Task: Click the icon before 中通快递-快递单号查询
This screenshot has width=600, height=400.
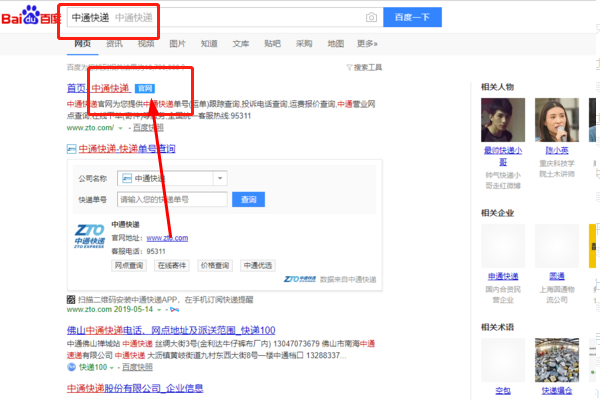Action: 72,149
